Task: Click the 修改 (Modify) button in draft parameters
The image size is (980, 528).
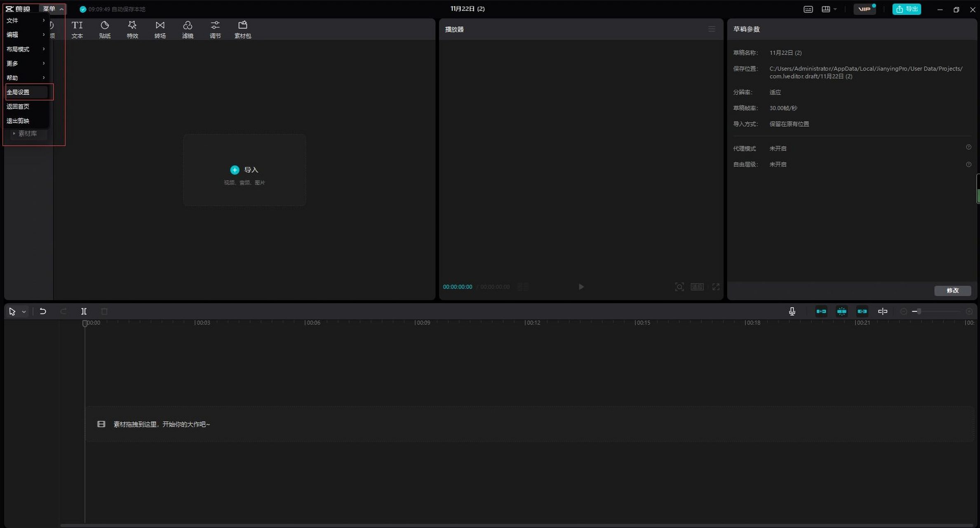Action: click(x=952, y=290)
